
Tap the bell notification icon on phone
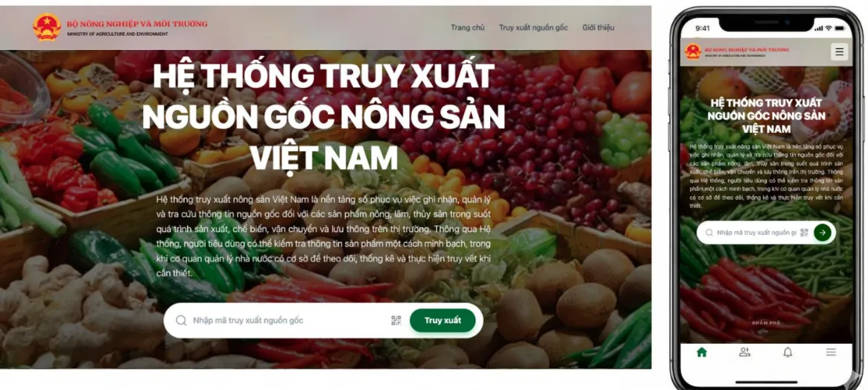point(788,352)
